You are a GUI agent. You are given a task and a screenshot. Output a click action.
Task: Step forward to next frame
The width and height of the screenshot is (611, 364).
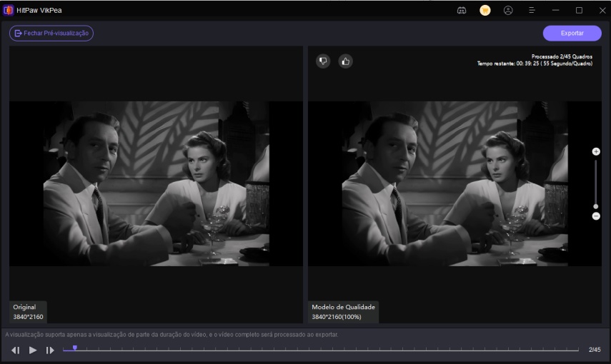(50, 350)
